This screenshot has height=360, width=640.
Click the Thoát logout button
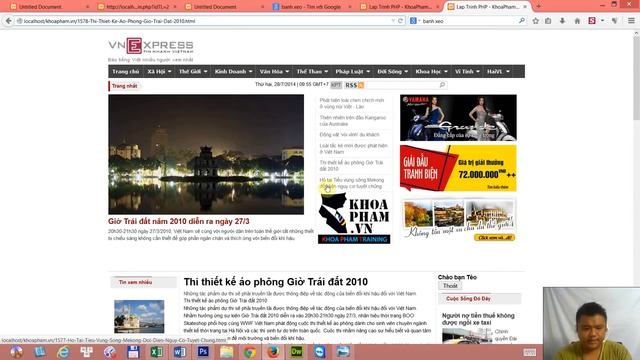[450, 286]
